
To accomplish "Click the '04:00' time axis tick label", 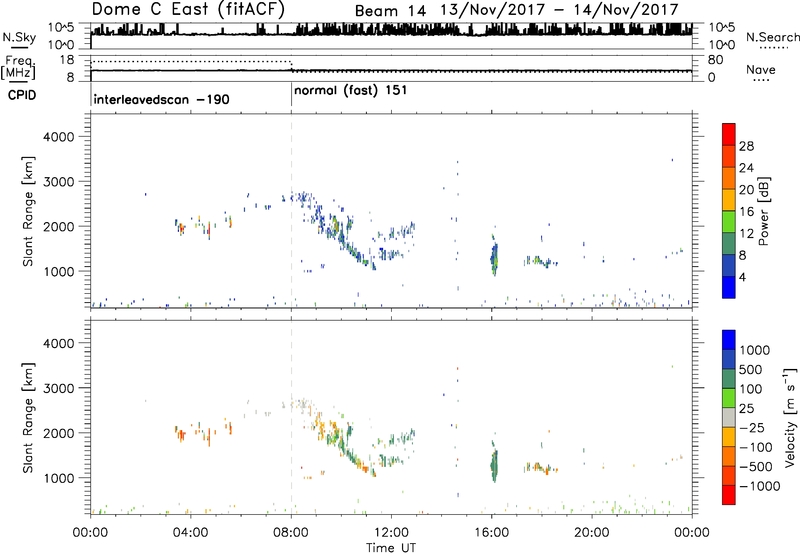I will point(191,533).
